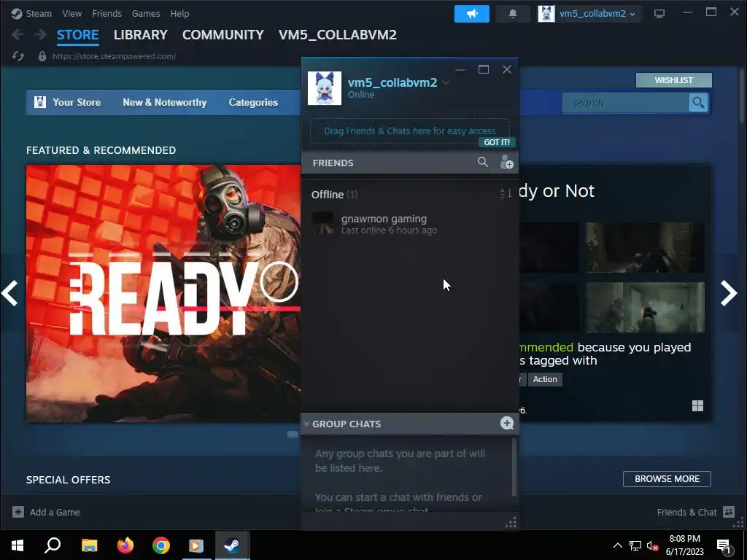Open Windows taskbar search

click(x=53, y=545)
